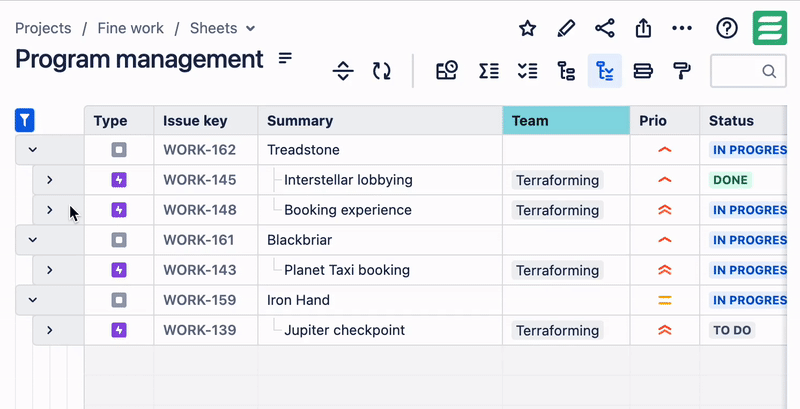Click the Program management title
Screen dimensions: 800x409
coord(139,59)
